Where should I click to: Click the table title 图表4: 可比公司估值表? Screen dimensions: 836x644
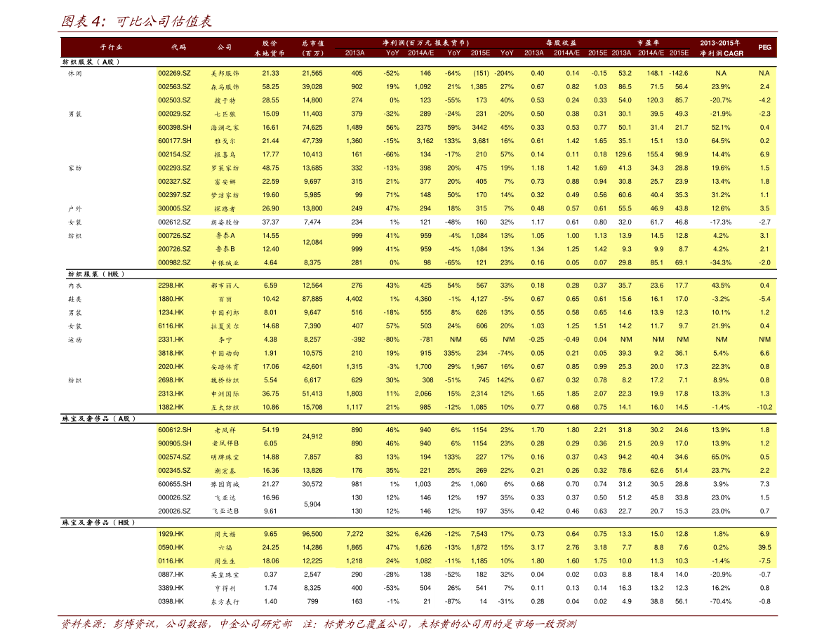[x=136, y=21]
